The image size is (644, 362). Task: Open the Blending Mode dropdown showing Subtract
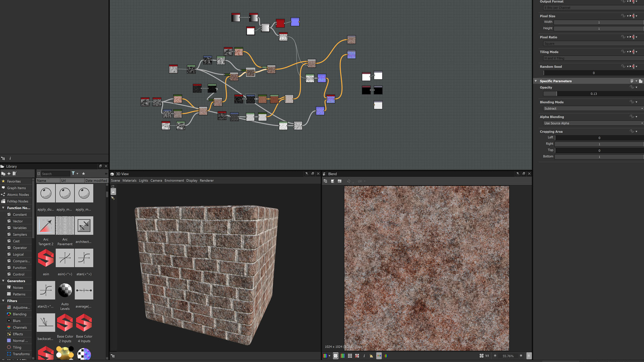(592, 108)
